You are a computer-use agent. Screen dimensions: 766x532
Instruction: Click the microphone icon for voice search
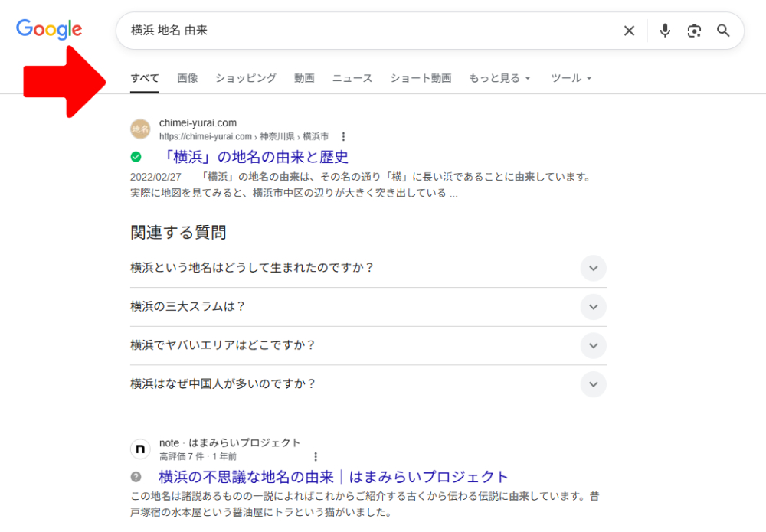coord(664,31)
